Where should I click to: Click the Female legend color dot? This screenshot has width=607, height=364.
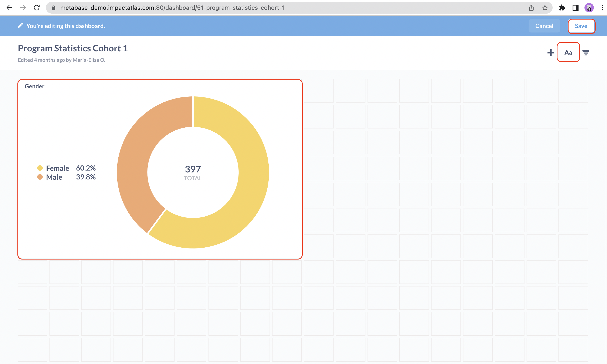[x=40, y=168]
